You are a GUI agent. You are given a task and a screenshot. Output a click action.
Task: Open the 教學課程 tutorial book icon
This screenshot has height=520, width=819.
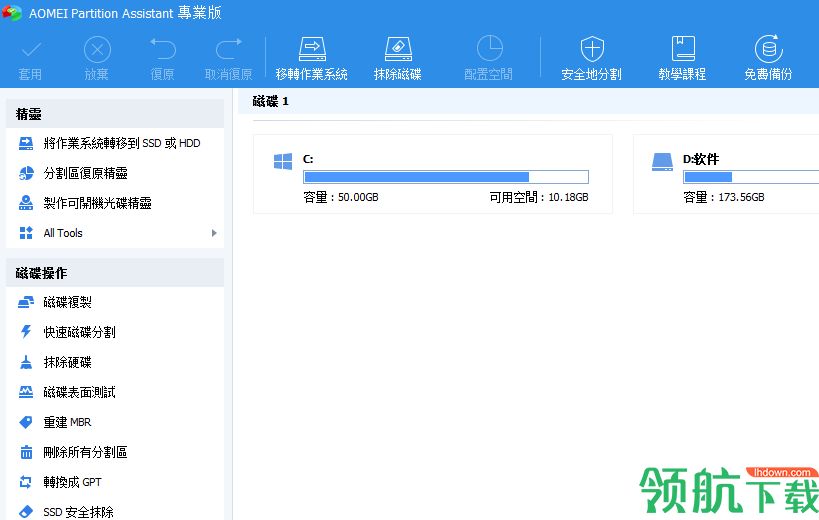pos(683,49)
